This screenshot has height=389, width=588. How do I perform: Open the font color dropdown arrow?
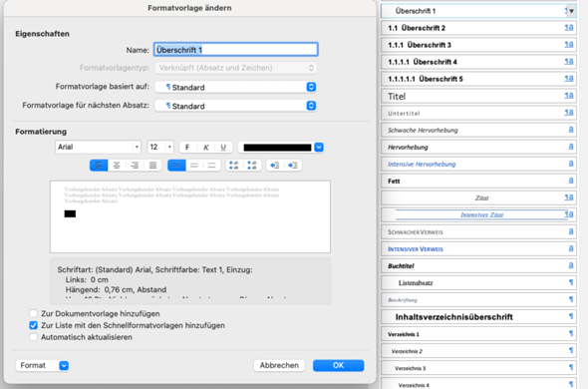319,148
